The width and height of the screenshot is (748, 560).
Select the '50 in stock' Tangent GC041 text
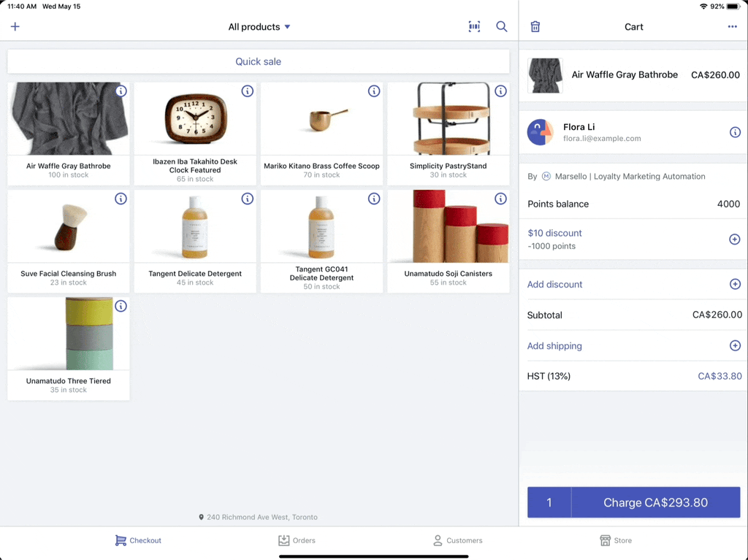(x=321, y=287)
